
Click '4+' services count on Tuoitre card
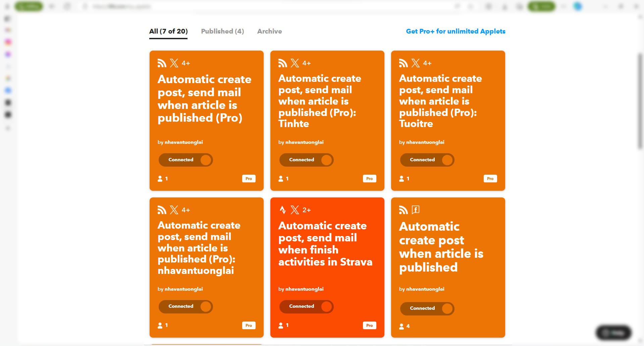[x=427, y=63]
